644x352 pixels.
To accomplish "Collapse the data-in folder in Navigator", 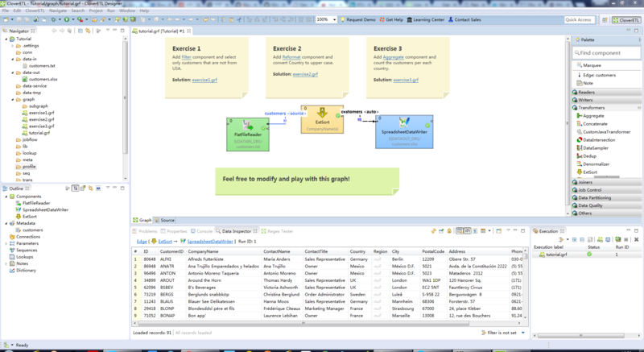I will click(x=13, y=59).
